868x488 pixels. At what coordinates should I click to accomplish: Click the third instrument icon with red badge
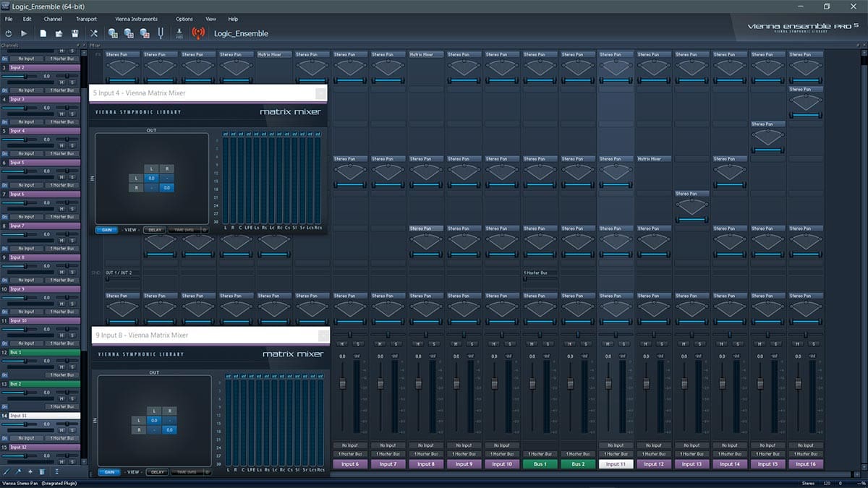(x=145, y=33)
